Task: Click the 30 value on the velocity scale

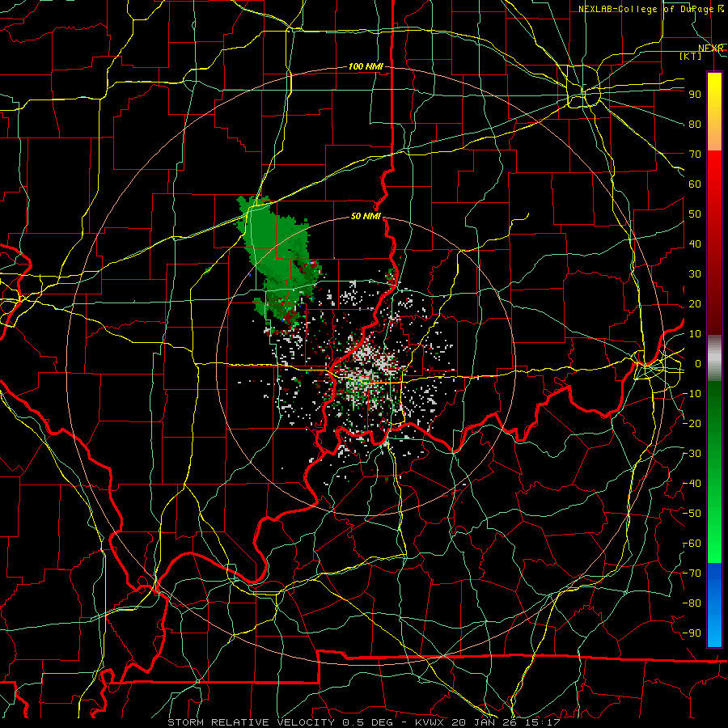Action: [x=695, y=274]
